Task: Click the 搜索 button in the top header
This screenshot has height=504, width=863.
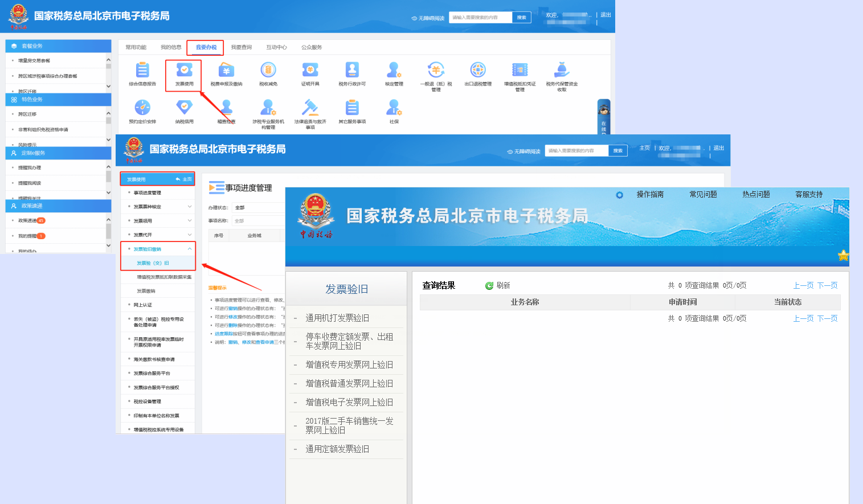Action: pos(521,18)
